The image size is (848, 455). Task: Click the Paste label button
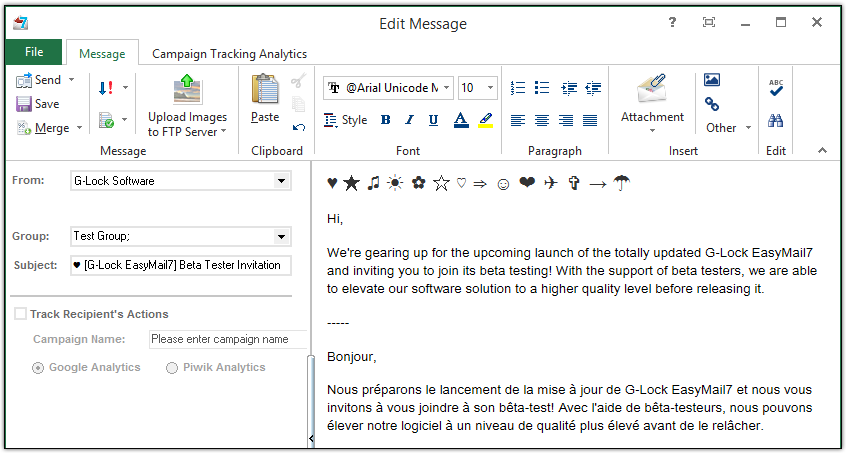265,117
